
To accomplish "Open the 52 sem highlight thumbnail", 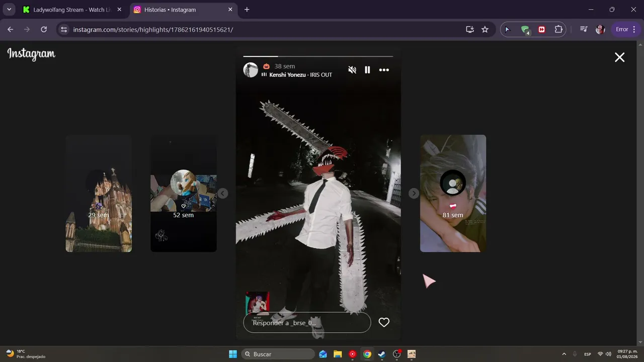I will click(x=184, y=194).
